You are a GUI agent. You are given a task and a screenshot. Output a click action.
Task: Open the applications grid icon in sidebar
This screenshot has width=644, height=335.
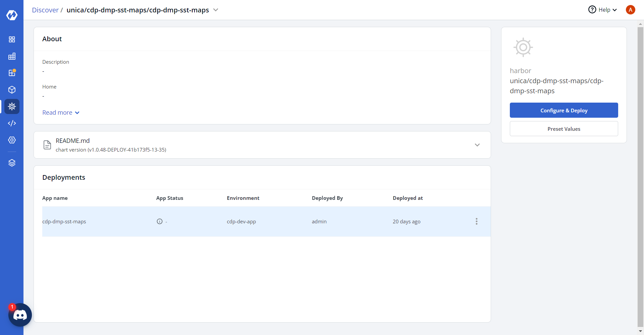click(x=12, y=40)
